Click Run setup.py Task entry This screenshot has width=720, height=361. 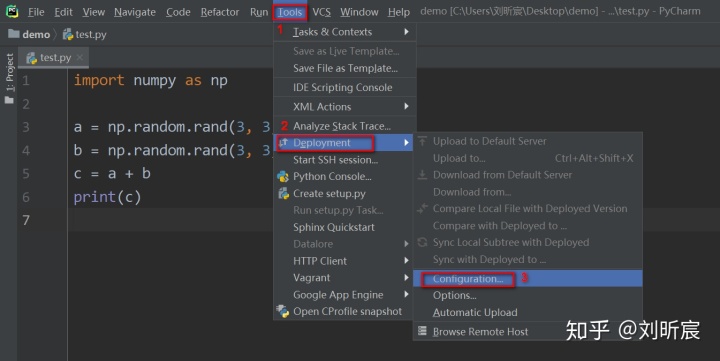tap(343, 210)
